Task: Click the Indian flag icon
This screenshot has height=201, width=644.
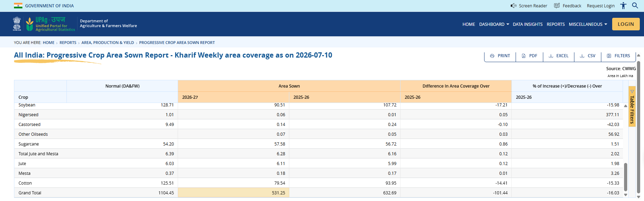Action: [18, 6]
